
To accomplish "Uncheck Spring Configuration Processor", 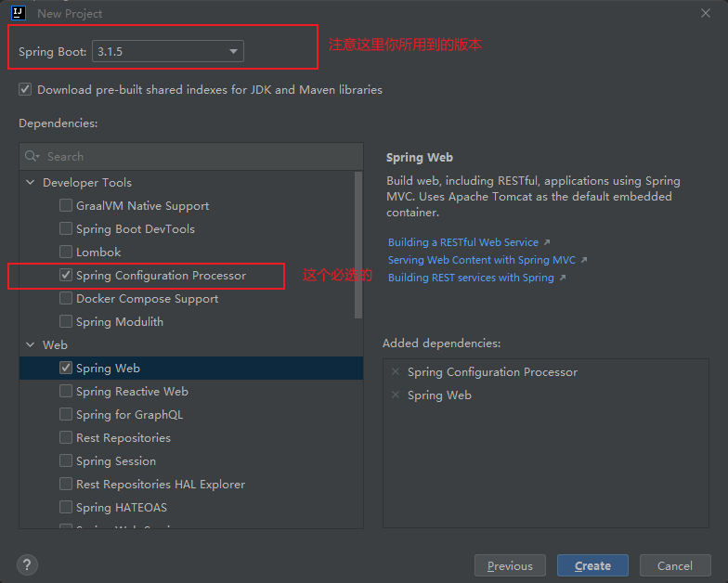I will pos(66,275).
